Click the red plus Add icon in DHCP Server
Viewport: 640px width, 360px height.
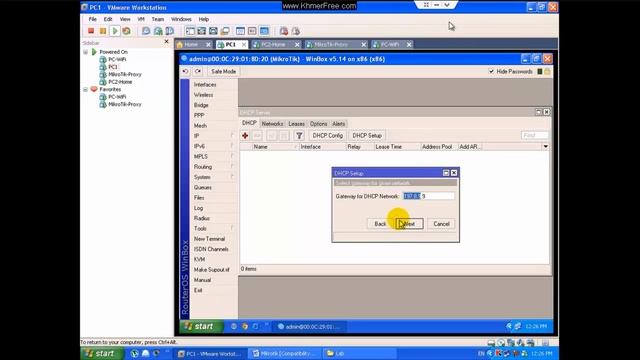(x=245, y=136)
